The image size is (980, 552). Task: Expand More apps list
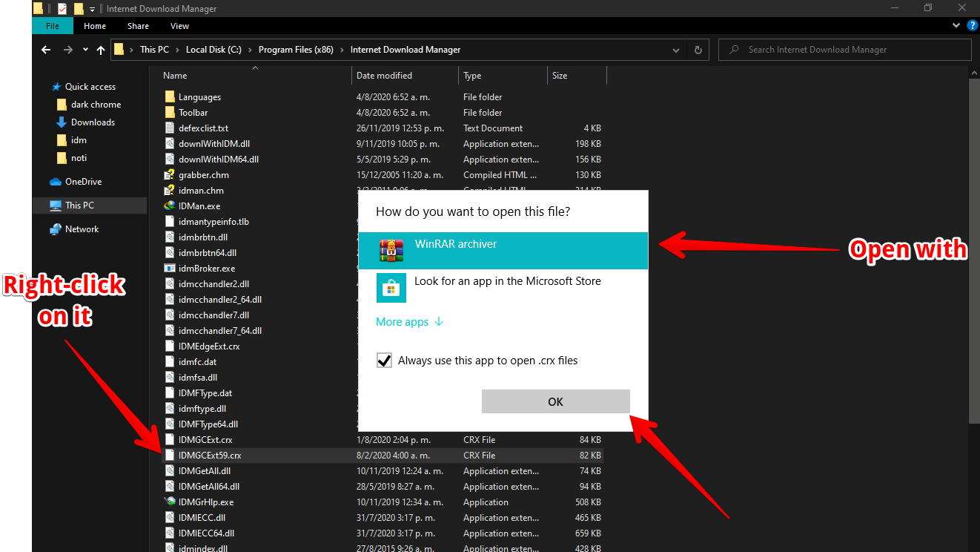tap(409, 322)
